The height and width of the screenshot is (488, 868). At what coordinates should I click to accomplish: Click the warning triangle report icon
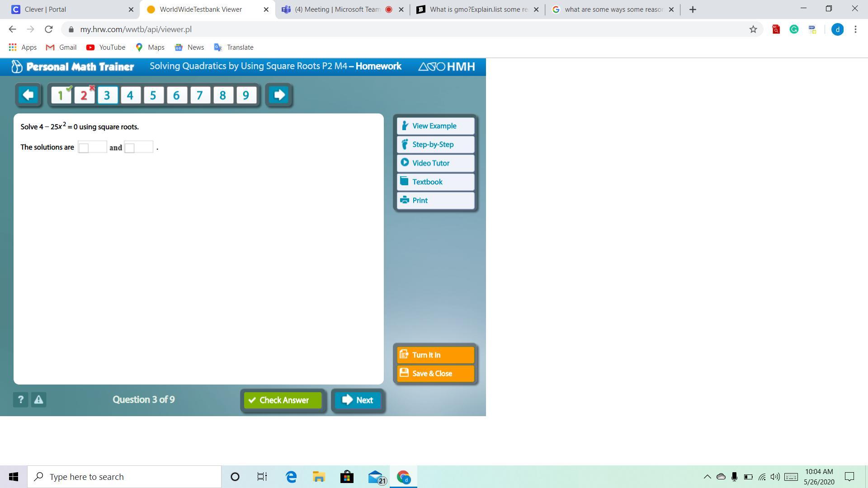38,399
